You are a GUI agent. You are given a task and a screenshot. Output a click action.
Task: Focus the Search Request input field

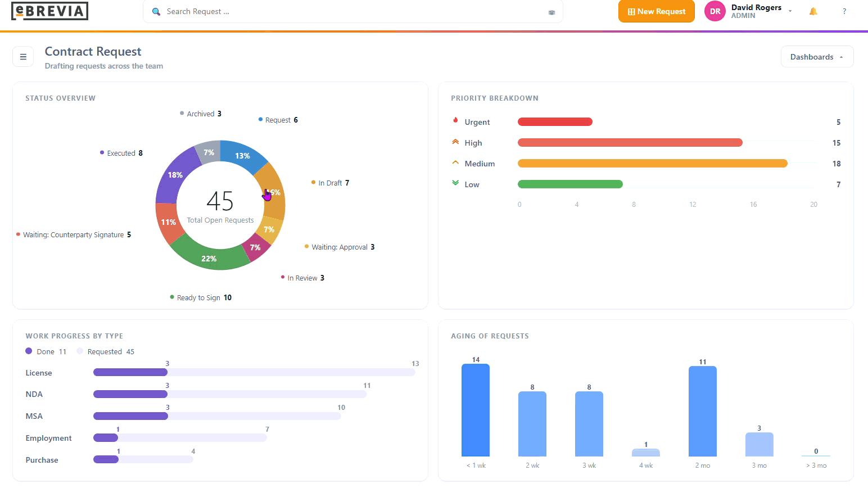coord(353,11)
